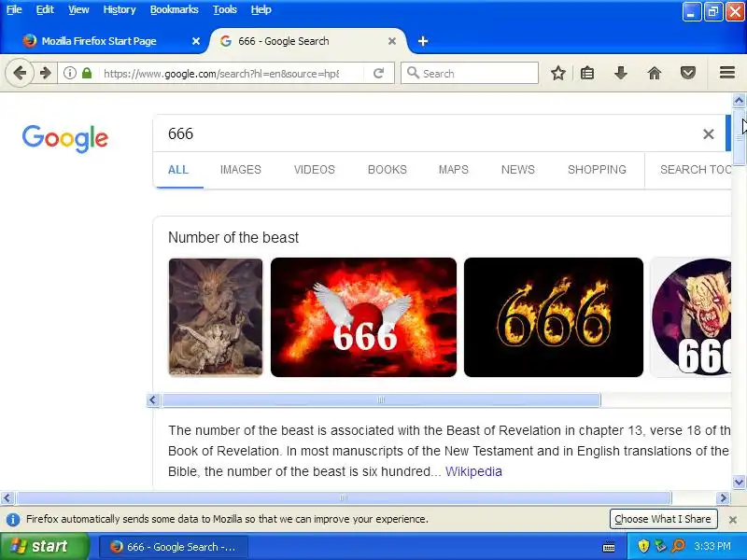Click the yellow security shield tray icon
Viewport: 747px width, 560px height.
tap(643, 546)
